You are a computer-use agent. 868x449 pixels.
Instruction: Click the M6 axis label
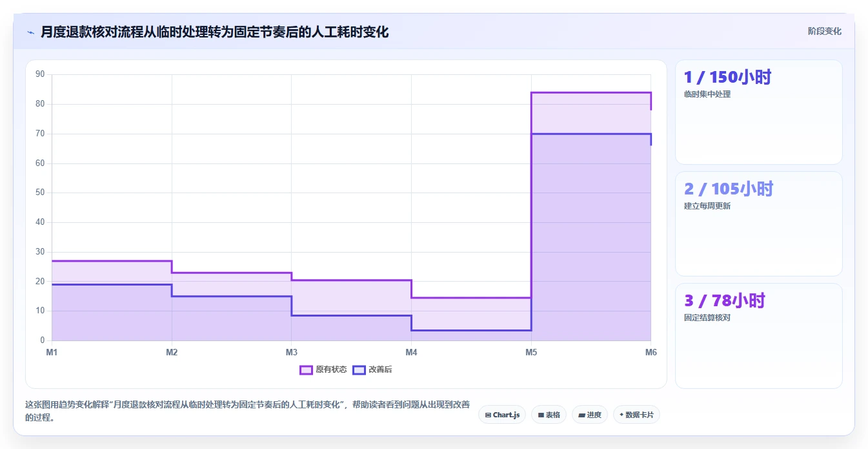pyautogui.click(x=651, y=352)
